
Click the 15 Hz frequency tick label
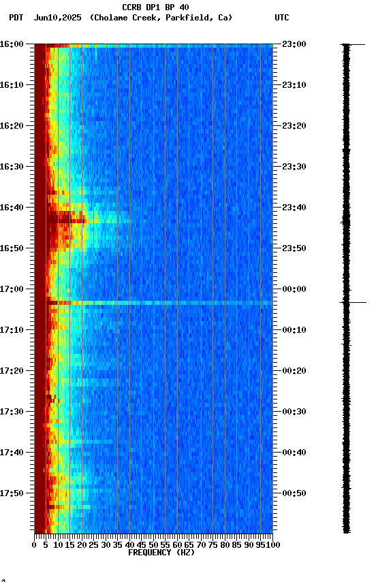click(69, 546)
